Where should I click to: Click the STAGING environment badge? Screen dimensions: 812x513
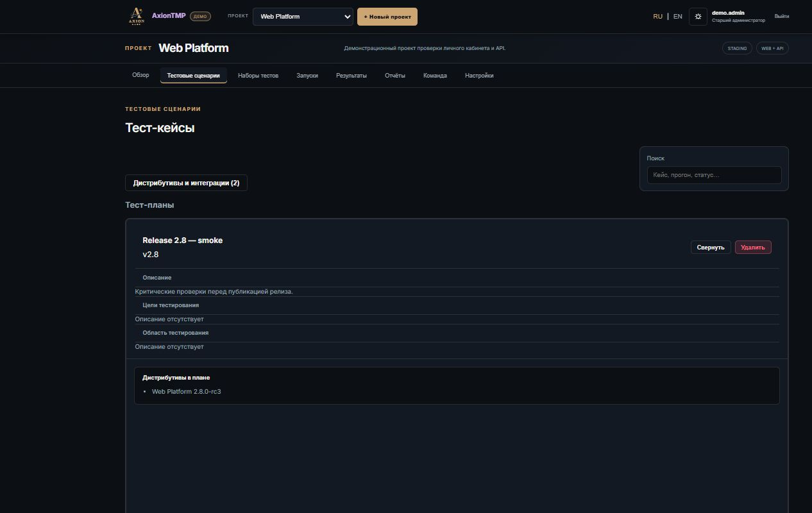click(x=737, y=48)
